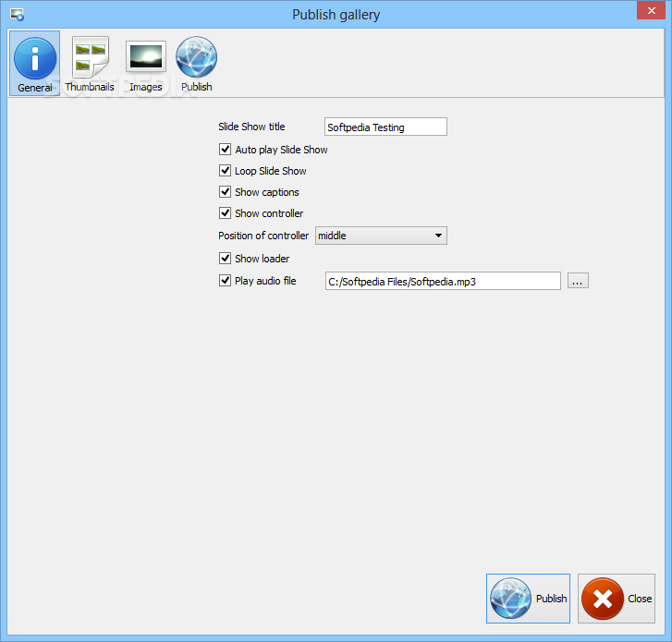Switch to the Images tab

point(146,64)
